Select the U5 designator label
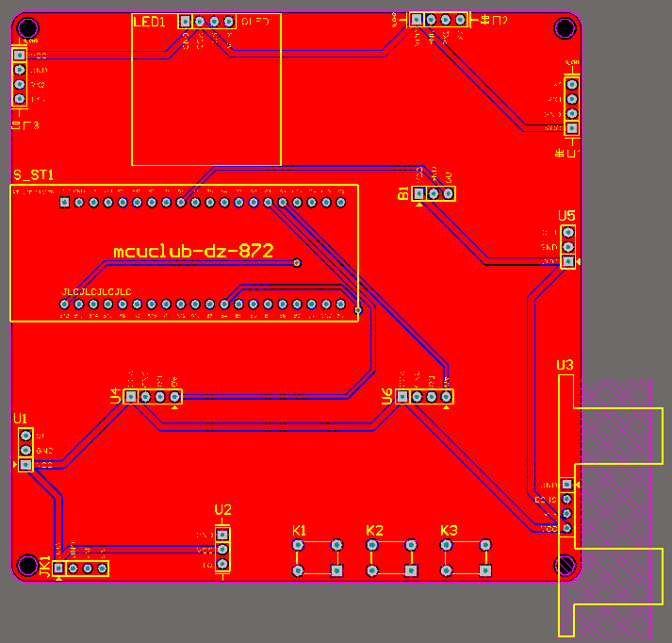This screenshot has height=643, width=672. [x=566, y=216]
